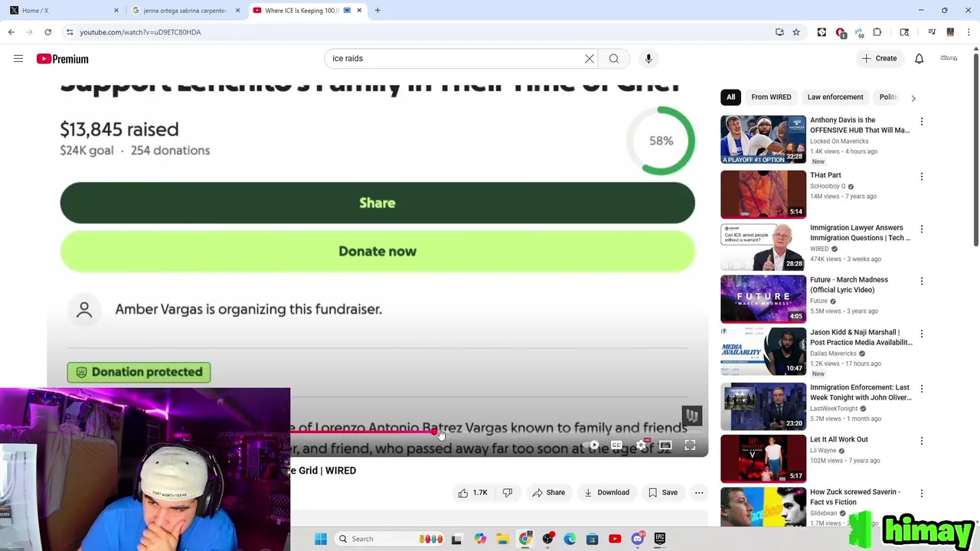Reload the current page
980x551 pixels.
point(47,32)
